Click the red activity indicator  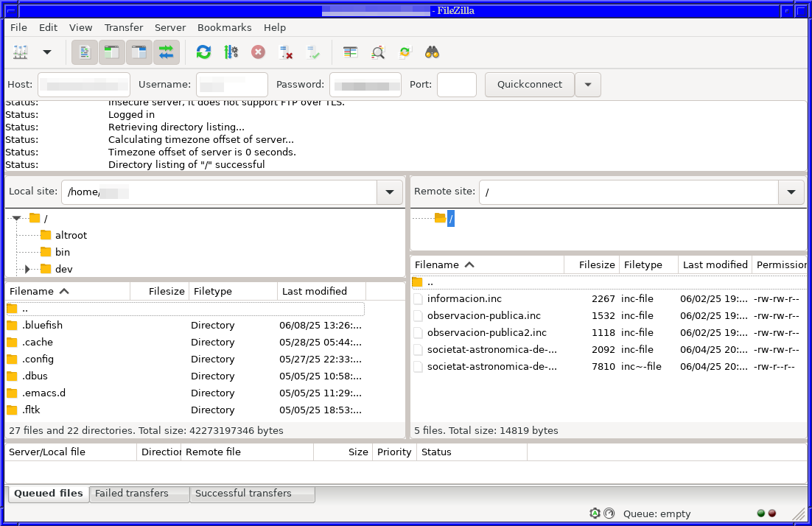(x=772, y=513)
